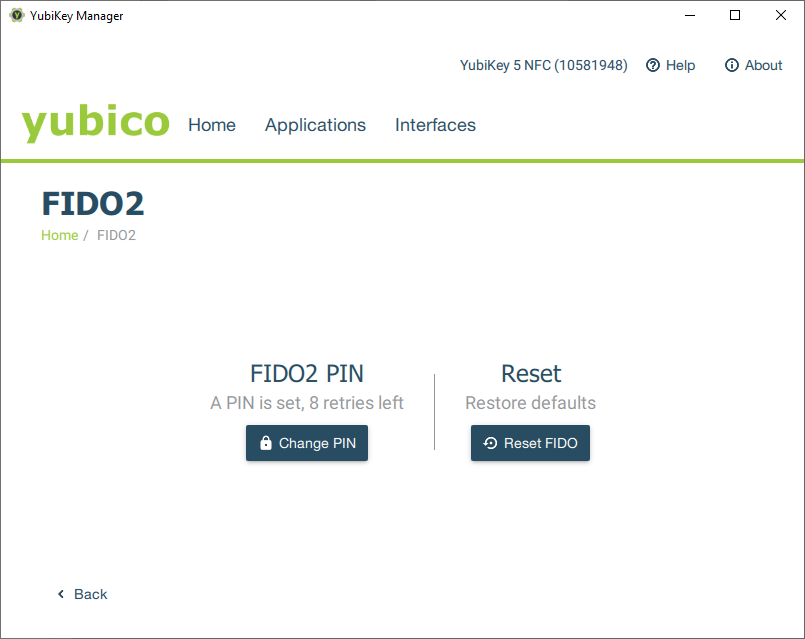
Task: Click the 'Restore defaults' text
Action: (x=530, y=403)
